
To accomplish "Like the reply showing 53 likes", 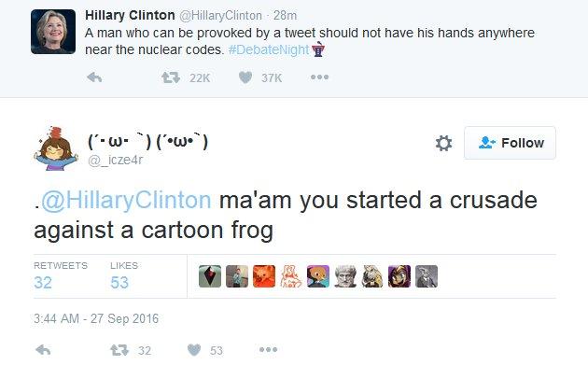I will click(194, 350).
